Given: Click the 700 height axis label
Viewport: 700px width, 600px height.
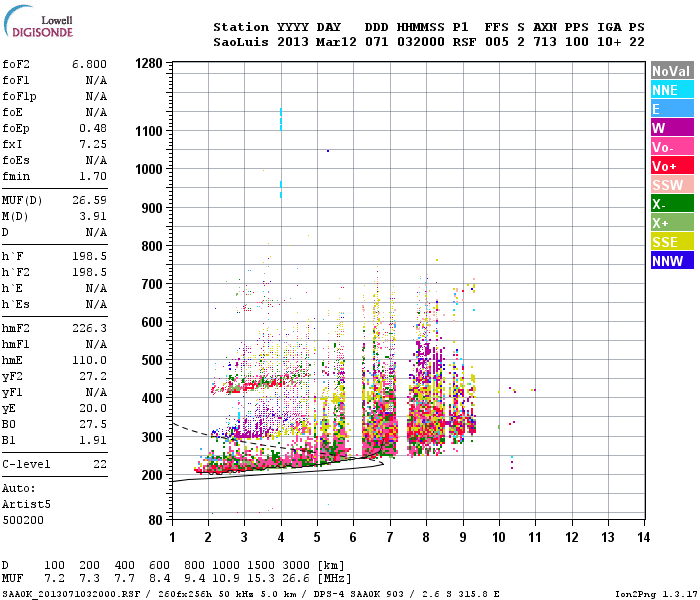Looking at the screenshot, I should 152,284.
